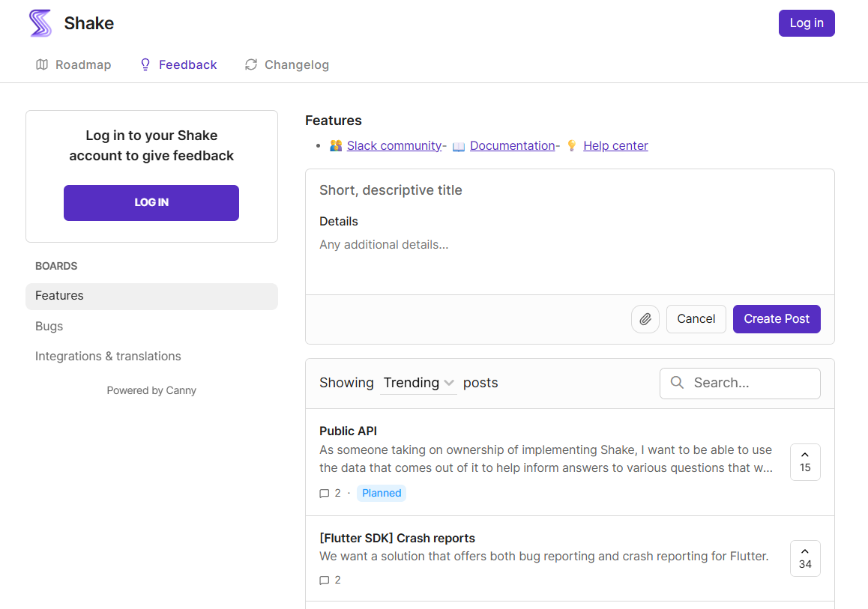Focus the short descriptive title field
The image size is (868, 609).
pyautogui.click(x=570, y=190)
